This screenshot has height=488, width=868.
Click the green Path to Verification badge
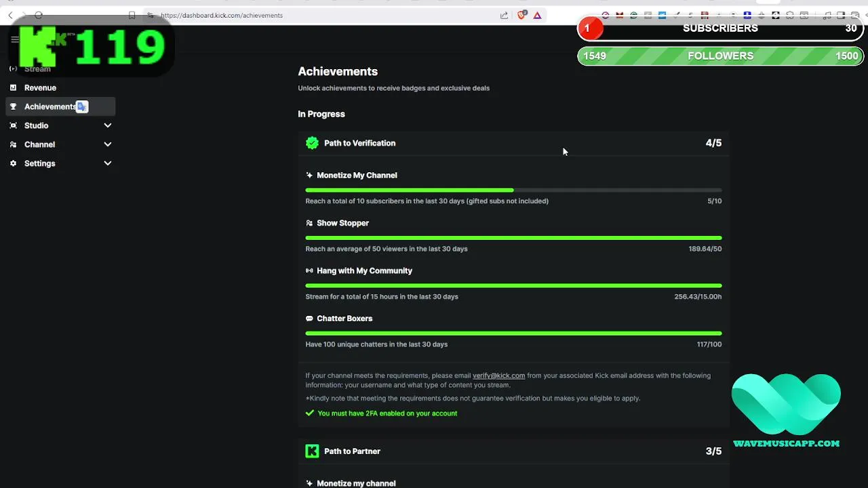(312, 143)
